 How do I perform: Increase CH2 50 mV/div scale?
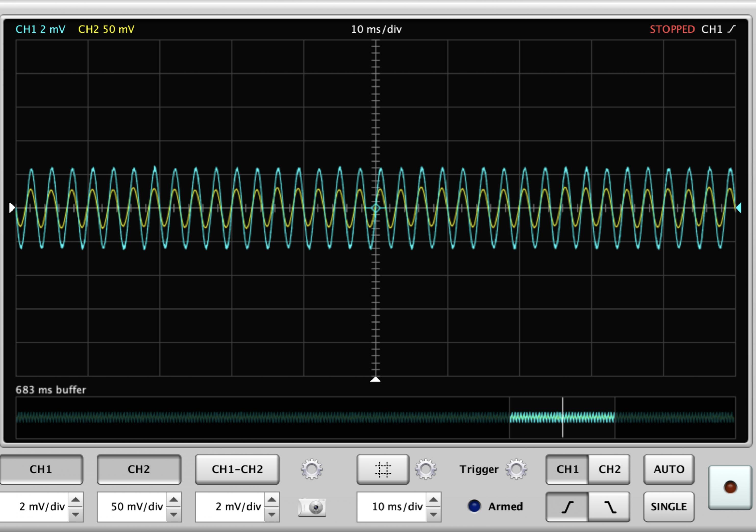coord(173,500)
